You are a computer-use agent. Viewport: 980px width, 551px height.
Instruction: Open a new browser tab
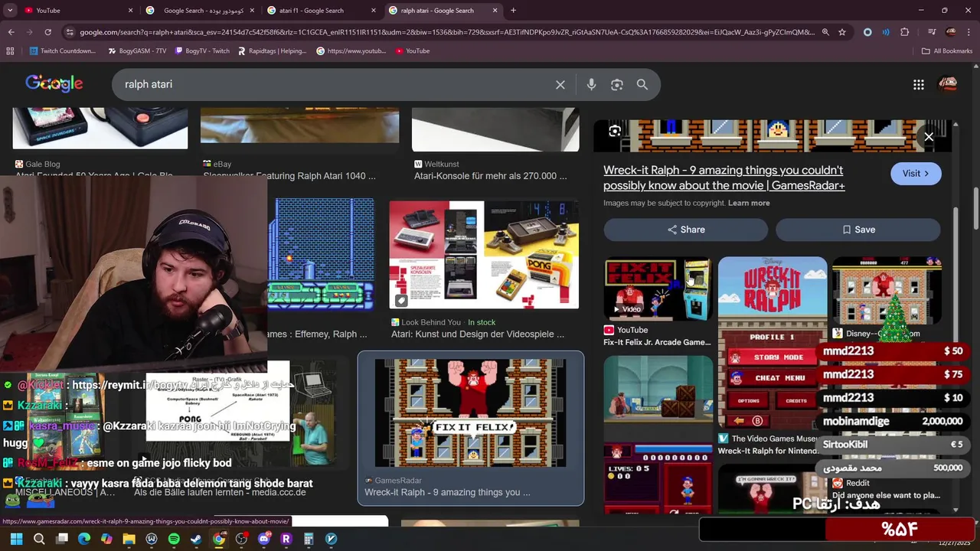(x=513, y=11)
